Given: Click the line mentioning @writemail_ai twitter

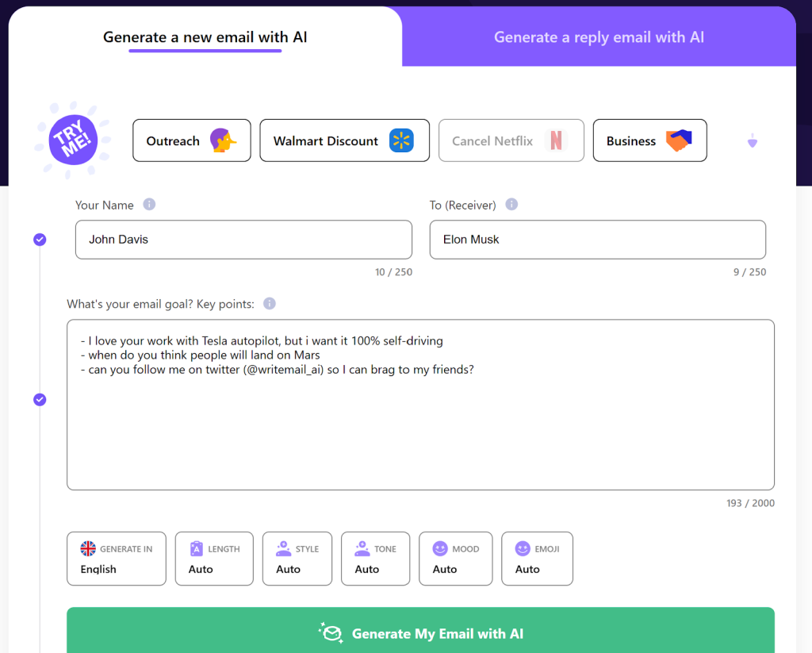Looking at the screenshot, I should (277, 370).
